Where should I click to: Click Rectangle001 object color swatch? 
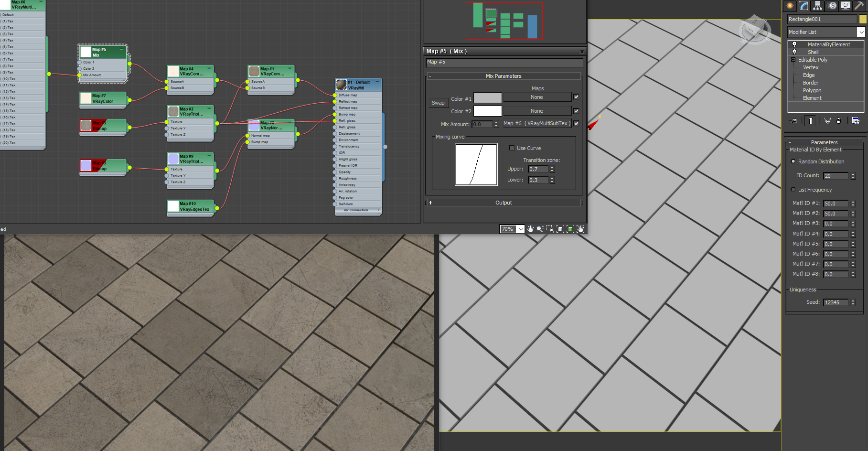(863, 19)
